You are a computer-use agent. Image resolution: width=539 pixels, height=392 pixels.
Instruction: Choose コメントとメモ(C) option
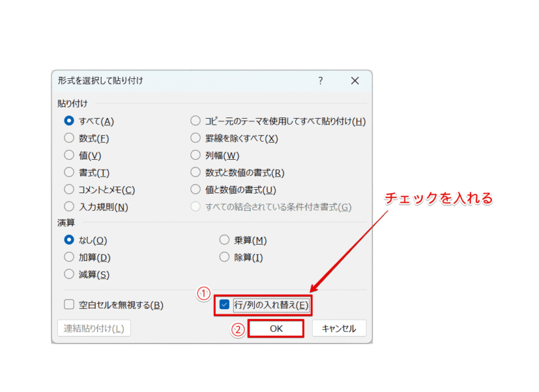coord(69,190)
